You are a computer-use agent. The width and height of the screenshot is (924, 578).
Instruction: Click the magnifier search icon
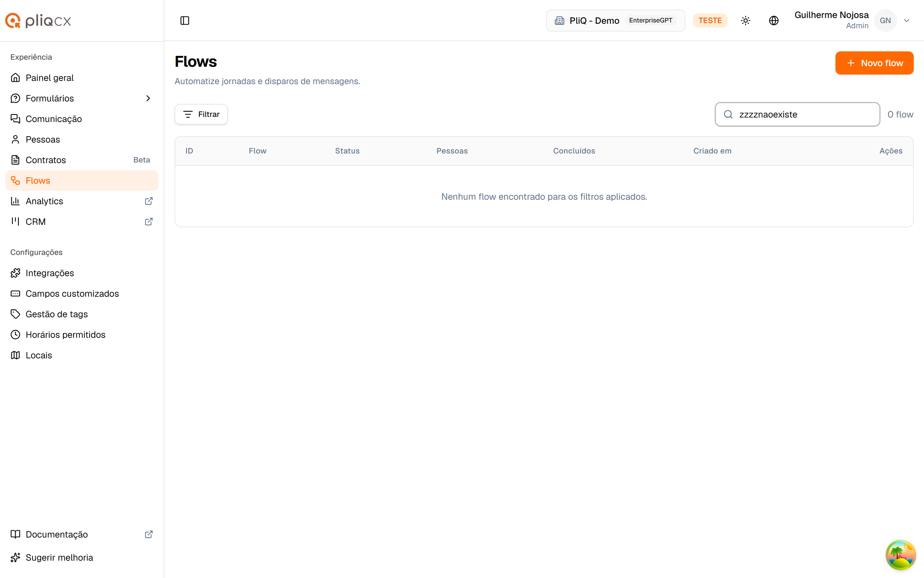[728, 114]
